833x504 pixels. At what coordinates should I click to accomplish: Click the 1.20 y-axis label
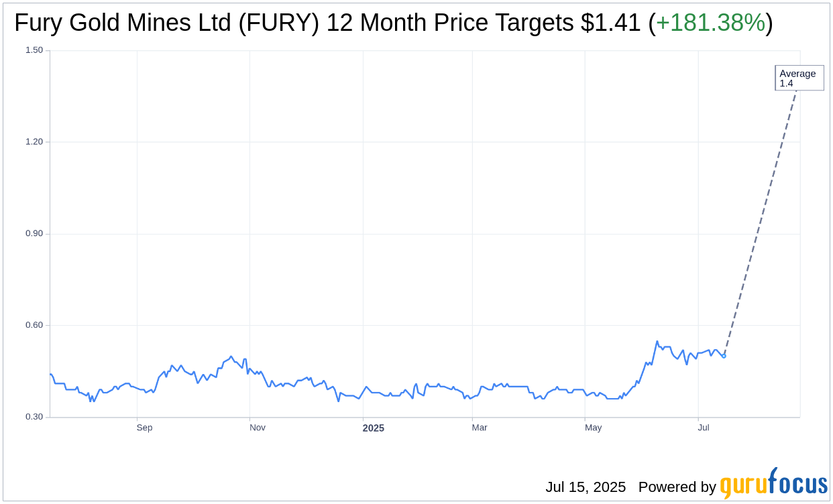[x=34, y=142]
